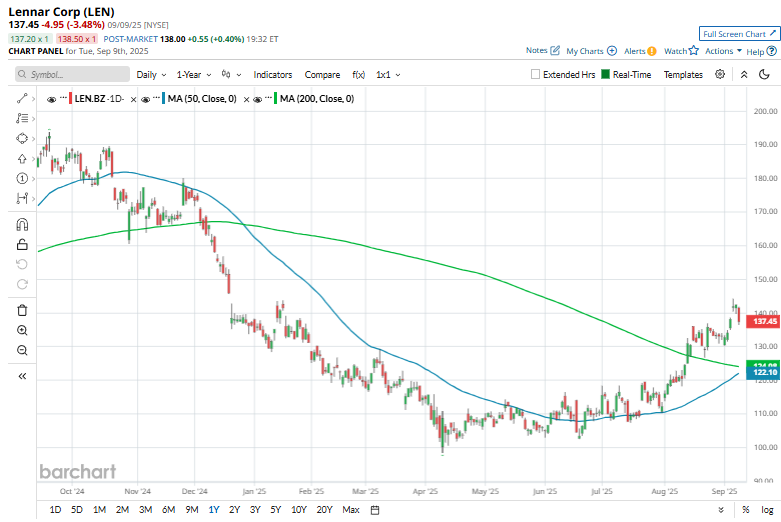Open the Daily interval dropdown
The height and width of the screenshot is (522, 781).
coord(151,75)
